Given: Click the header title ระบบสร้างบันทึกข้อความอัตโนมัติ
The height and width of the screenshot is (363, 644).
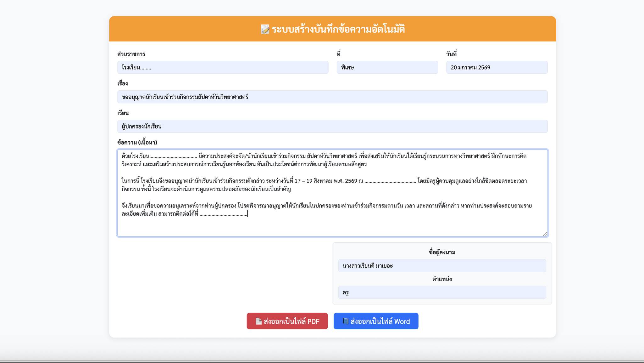Looking at the screenshot, I should [338, 29].
